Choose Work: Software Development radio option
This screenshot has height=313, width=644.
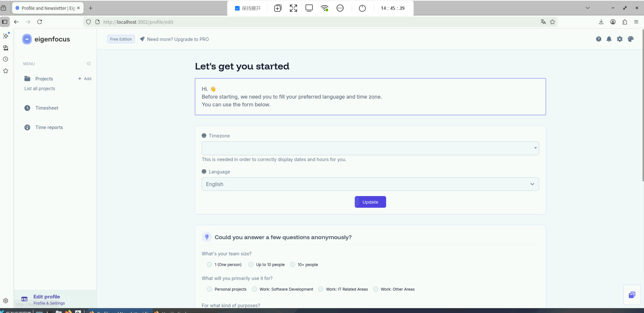pos(254,289)
